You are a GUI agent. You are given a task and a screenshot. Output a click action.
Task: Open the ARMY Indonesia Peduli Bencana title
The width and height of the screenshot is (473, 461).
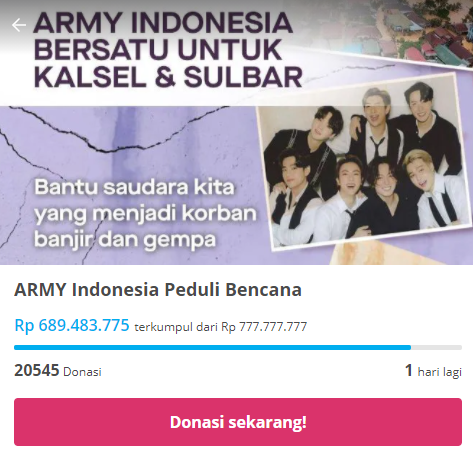[158, 289]
